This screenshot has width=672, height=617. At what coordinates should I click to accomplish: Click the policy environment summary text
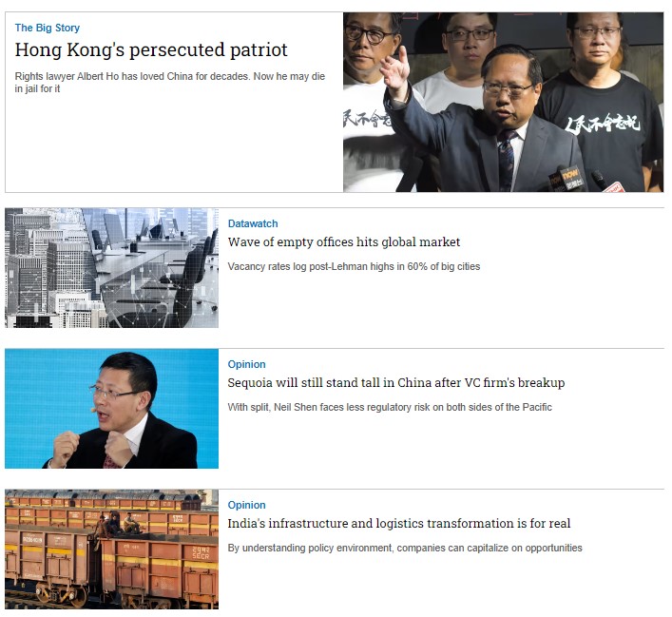coord(405,548)
